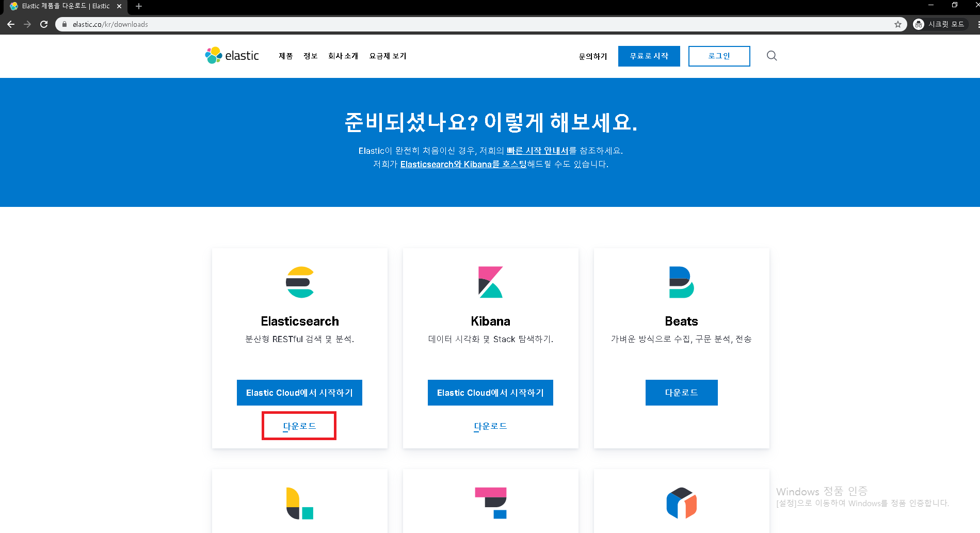
Task: Open the 회사 소개 menu
Action: pyautogui.click(x=343, y=56)
